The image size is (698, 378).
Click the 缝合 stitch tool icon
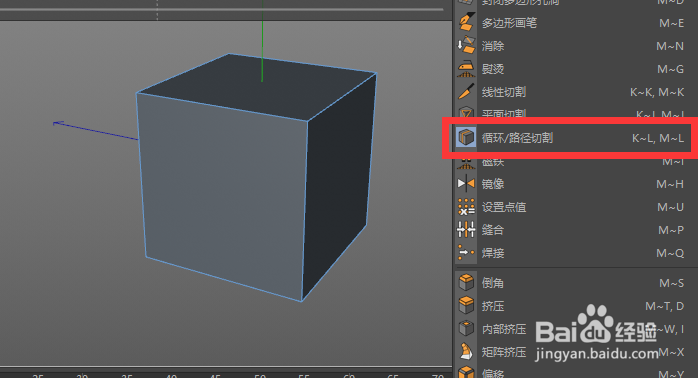(466, 230)
